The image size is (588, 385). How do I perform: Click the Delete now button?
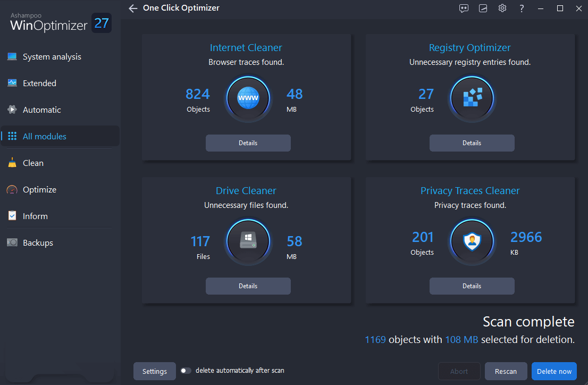[x=553, y=371]
